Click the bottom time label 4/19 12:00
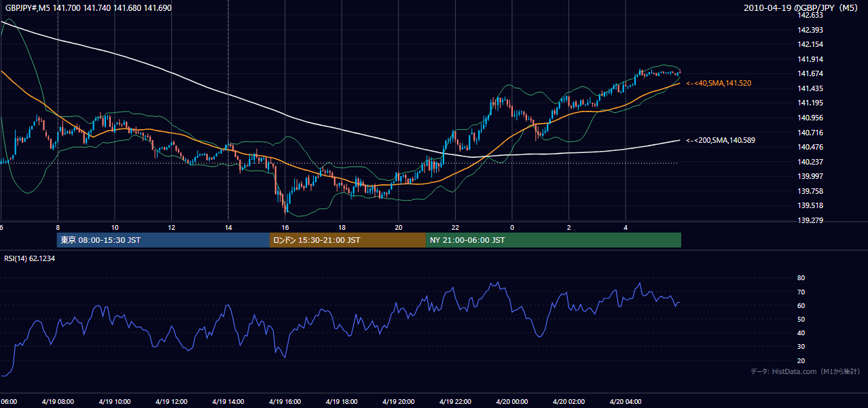 coord(171,401)
